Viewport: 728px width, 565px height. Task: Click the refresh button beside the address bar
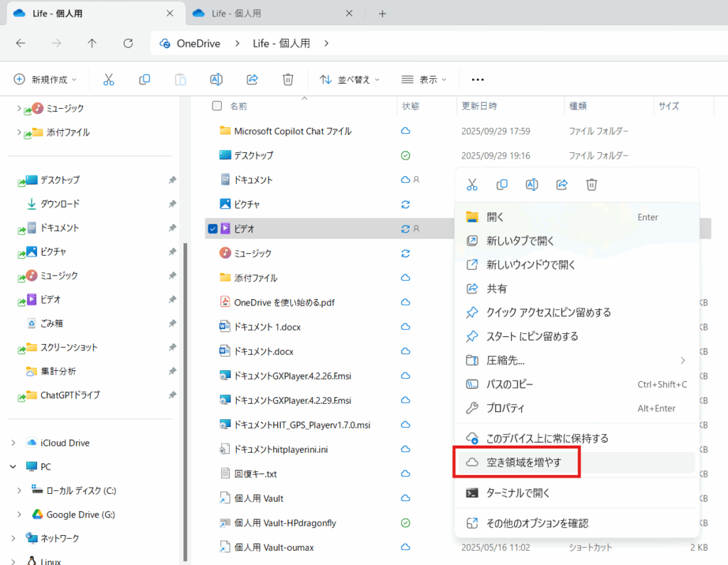(128, 43)
